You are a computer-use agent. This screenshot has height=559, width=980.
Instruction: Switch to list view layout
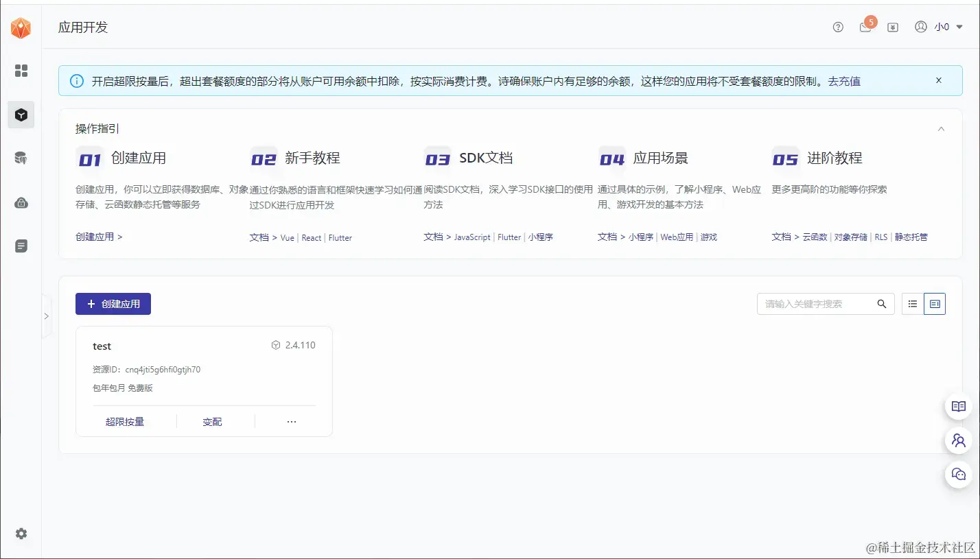pyautogui.click(x=912, y=303)
